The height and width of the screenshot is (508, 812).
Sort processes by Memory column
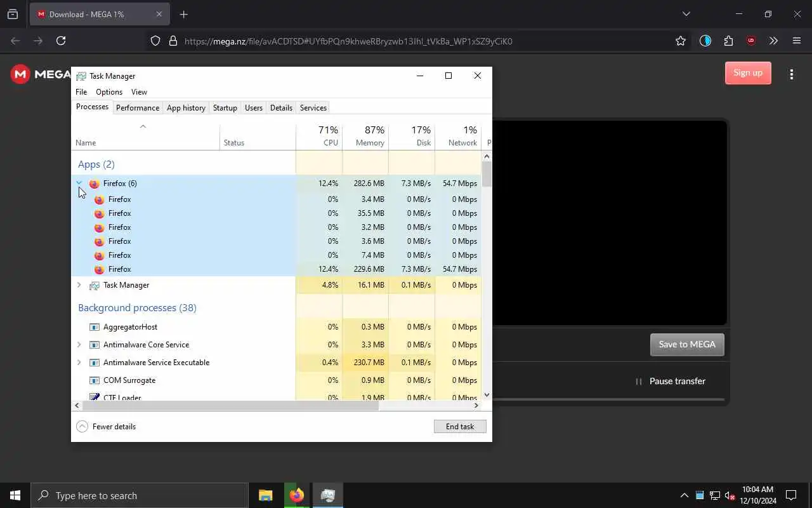point(365,136)
